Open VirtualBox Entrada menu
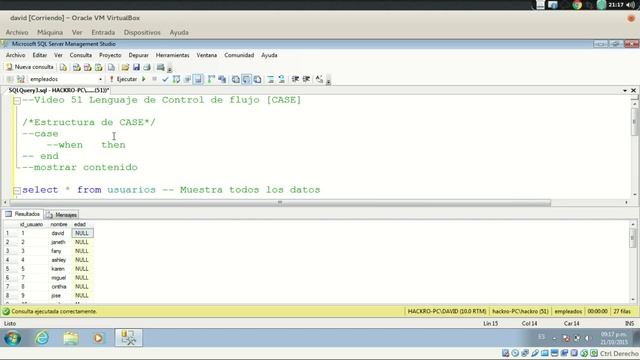Viewport: 640px width, 360px height. click(103, 32)
